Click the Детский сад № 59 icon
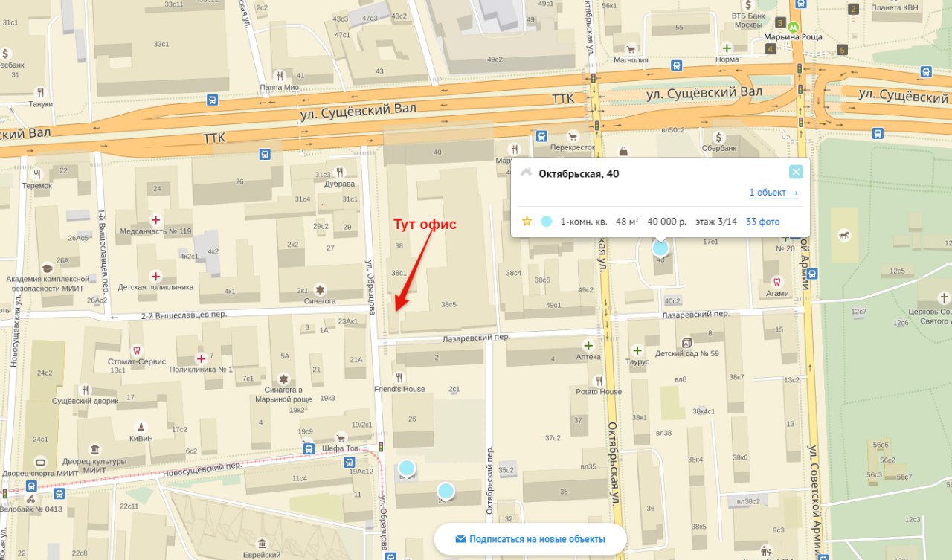The height and width of the screenshot is (560, 952). pos(686,342)
